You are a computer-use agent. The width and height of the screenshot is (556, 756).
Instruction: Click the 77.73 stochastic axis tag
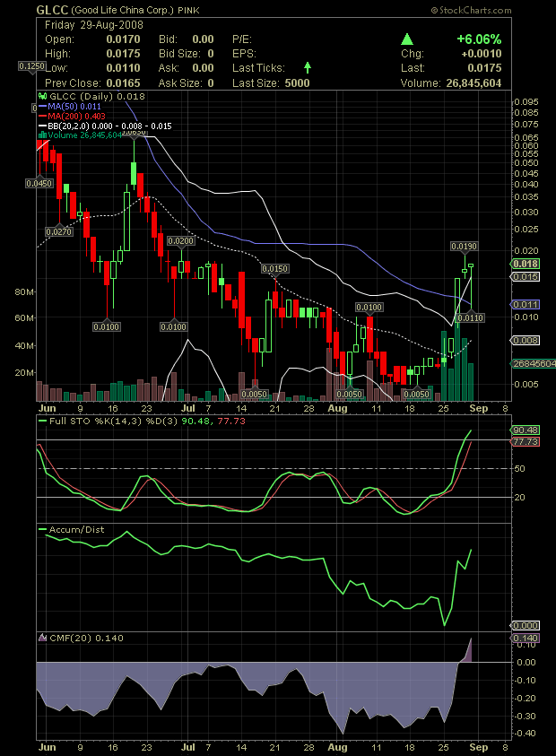526,441
